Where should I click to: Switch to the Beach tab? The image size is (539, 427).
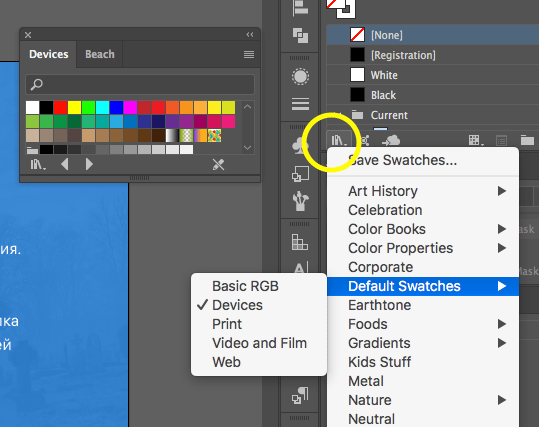click(x=100, y=54)
